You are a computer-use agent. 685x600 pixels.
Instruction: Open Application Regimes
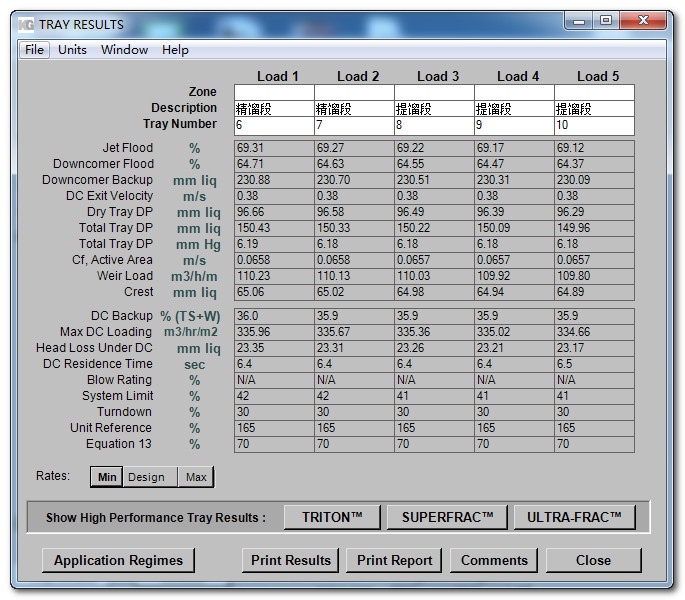coord(118,560)
